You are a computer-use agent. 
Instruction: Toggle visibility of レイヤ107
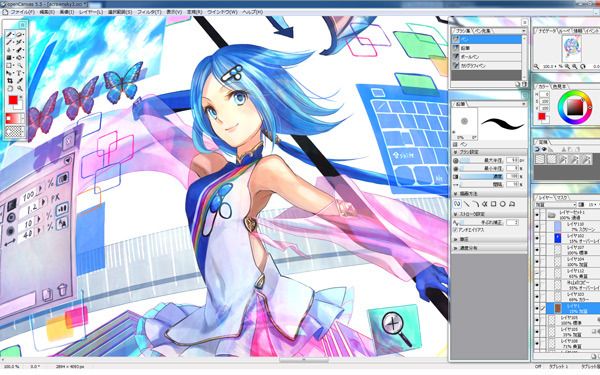(x=537, y=250)
